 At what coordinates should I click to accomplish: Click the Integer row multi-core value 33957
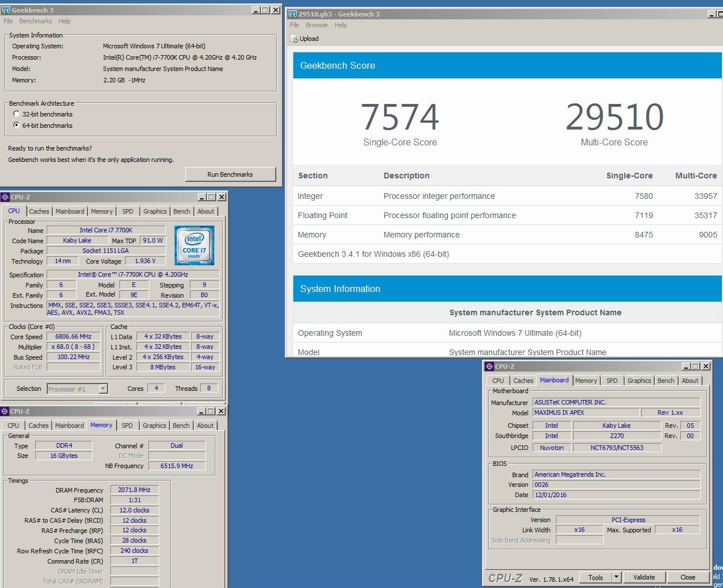click(705, 196)
